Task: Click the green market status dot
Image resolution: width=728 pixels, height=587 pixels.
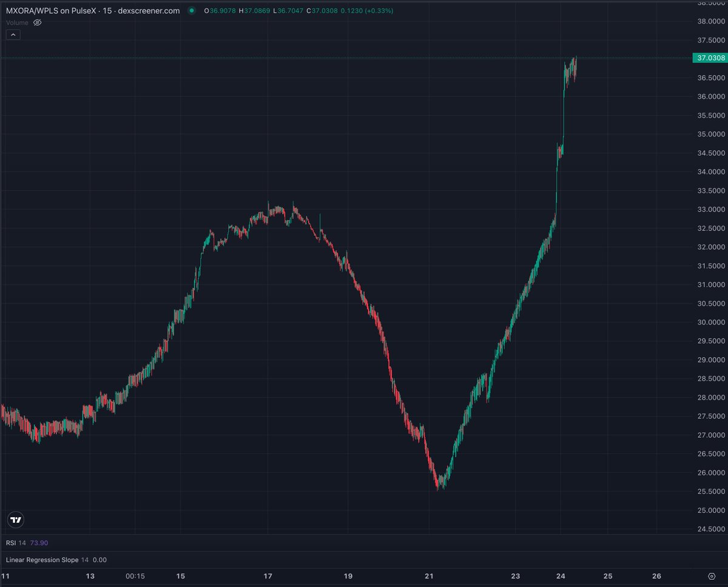Action: (192, 11)
